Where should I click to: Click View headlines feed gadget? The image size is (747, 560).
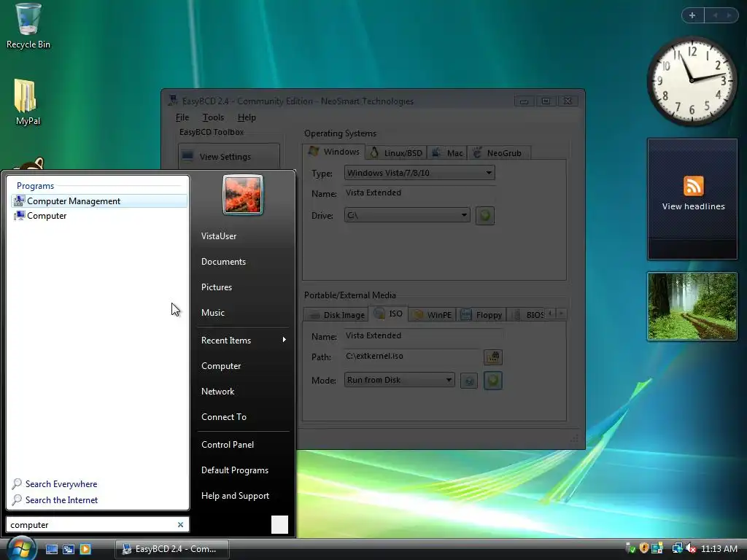pyautogui.click(x=693, y=198)
